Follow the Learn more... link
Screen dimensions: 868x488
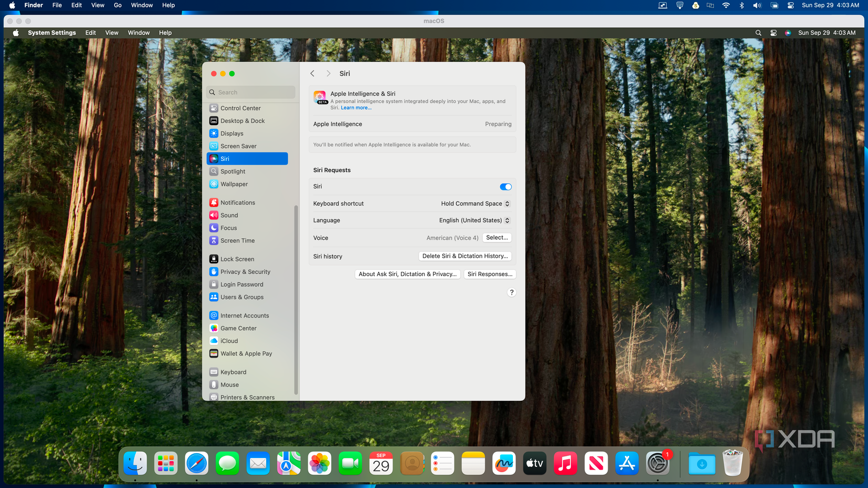click(x=356, y=108)
